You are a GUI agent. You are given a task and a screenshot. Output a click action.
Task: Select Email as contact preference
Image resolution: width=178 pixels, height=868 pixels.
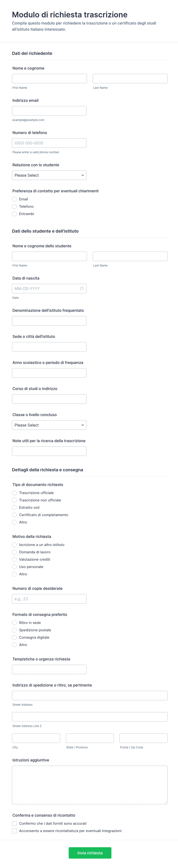pos(14,199)
